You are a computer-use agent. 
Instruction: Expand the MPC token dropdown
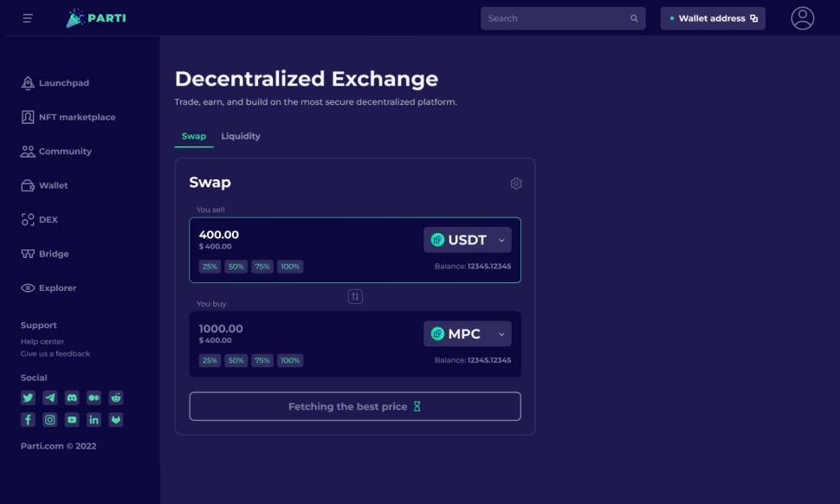[x=468, y=333]
